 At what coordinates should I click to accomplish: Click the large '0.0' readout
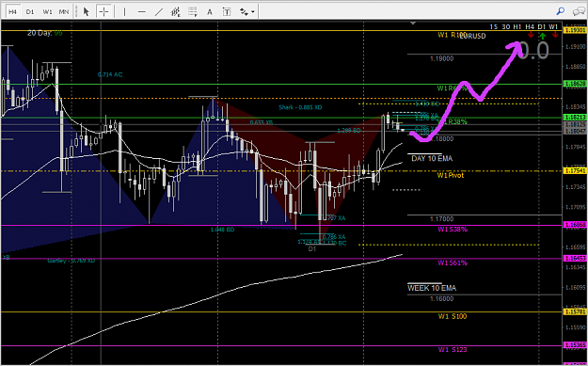tap(534, 51)
